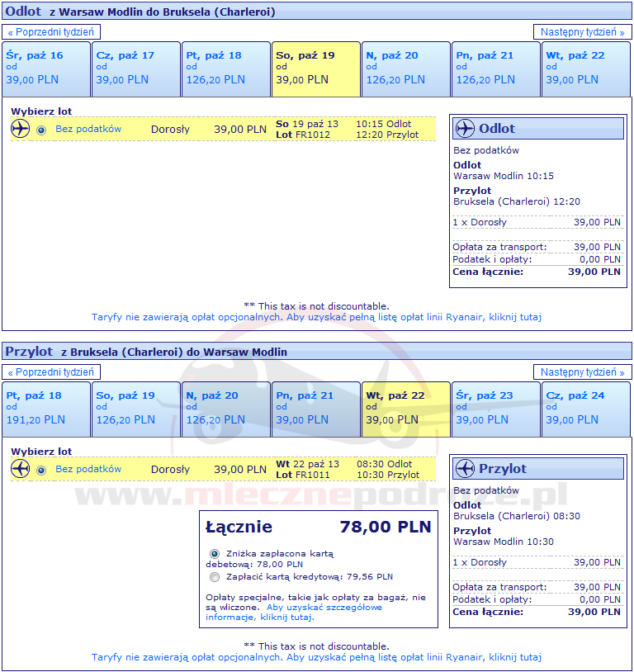This screenshot has height=672, width=634.
Task: Choose debit card payment discount option
Action: [215, 554]
